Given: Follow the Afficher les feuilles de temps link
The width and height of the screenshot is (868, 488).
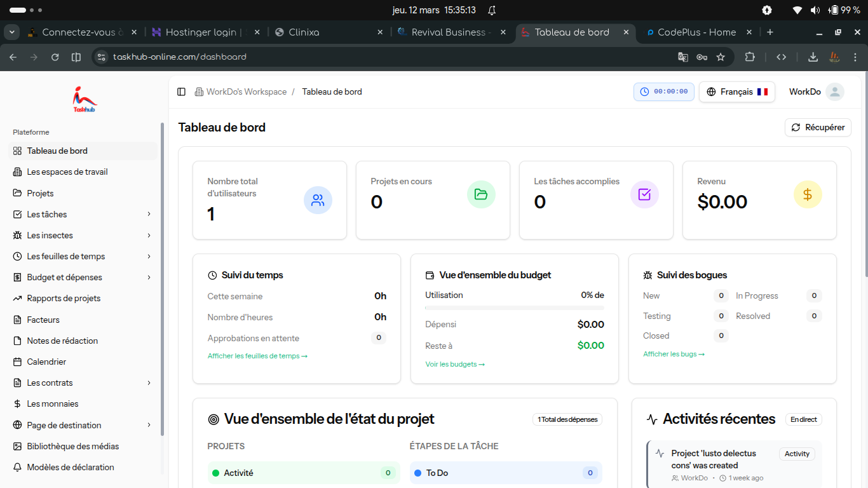Looking at the screenshot, I should coord(257,356).
